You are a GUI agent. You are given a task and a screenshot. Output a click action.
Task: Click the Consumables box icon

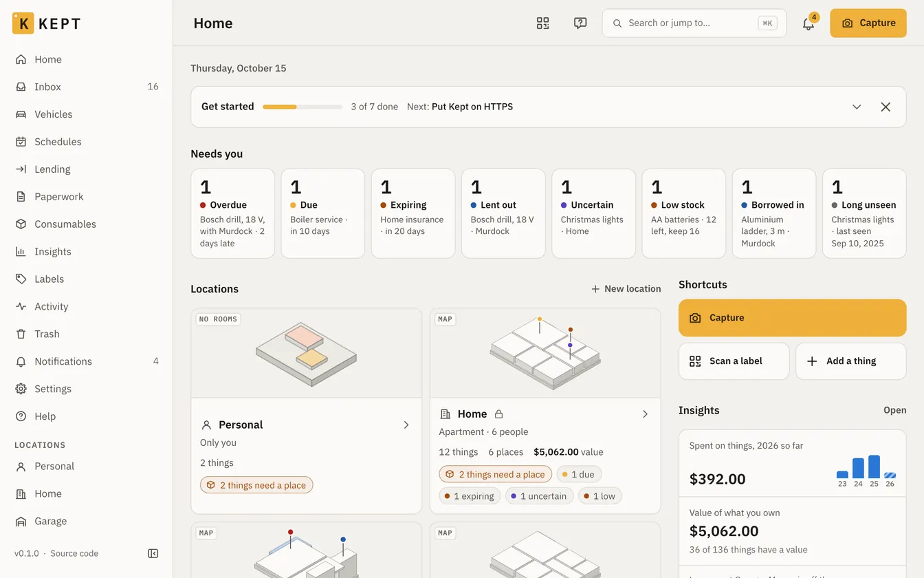[x=21, y=224]
